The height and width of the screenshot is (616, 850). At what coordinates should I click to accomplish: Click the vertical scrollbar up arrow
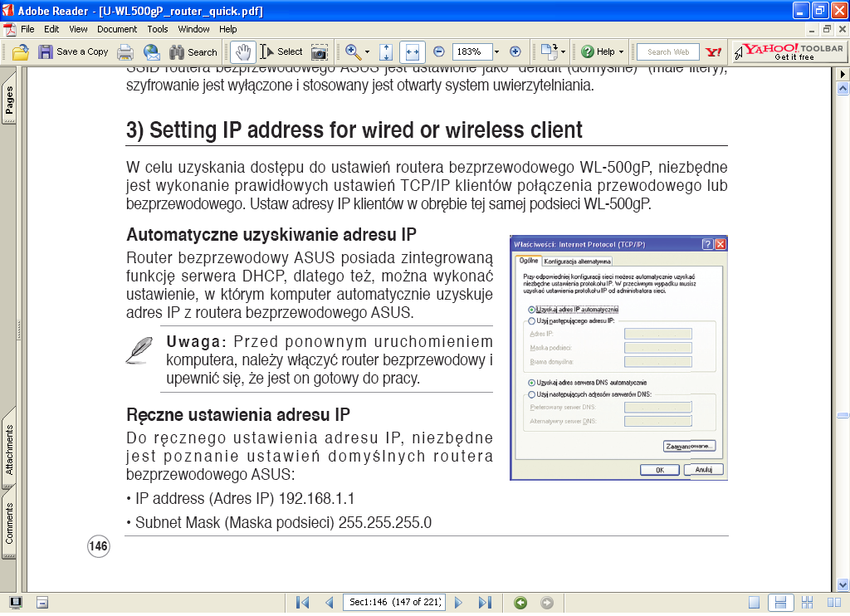point(843,88)
